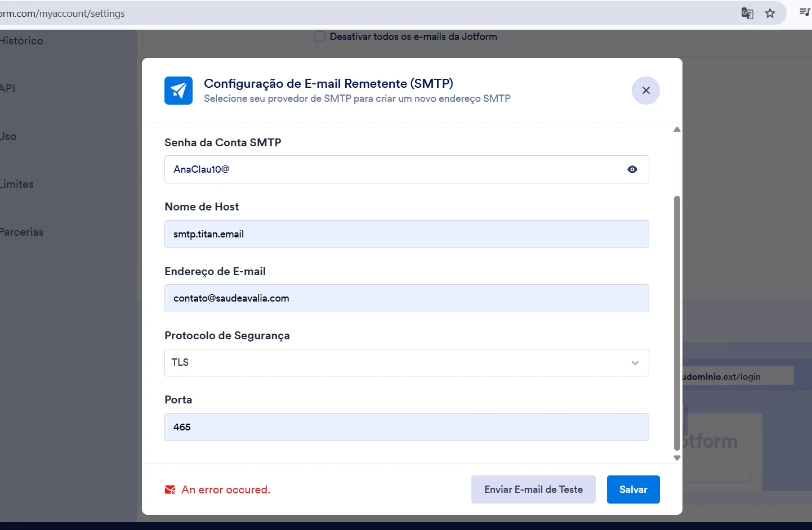
Task: Click the Jotform logo watermark in background
Action: [x=711, y=441]
